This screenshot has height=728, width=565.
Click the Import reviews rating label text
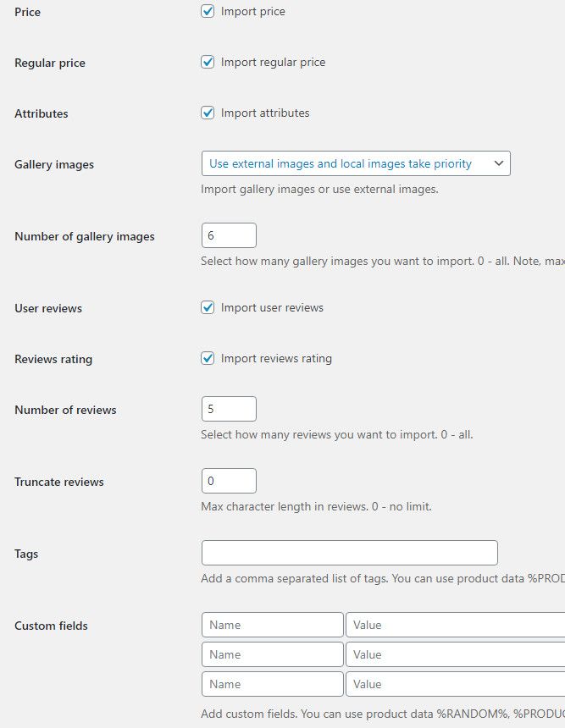click(276, 358)
